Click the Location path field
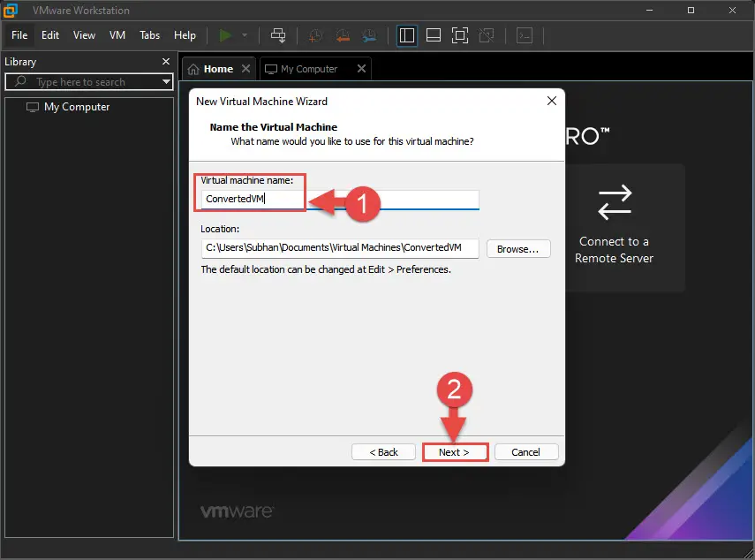Screen dimensions: 755x560 pyautogui.click(x=340, y=248)
